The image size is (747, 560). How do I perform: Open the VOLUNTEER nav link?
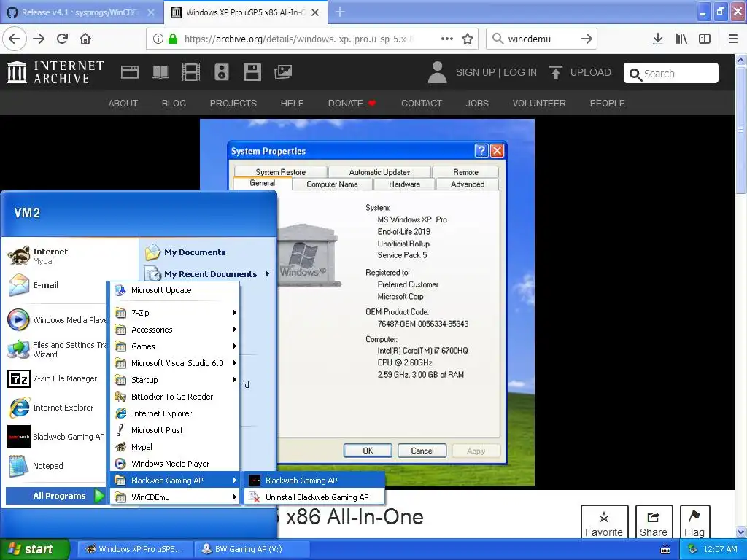[x=539, y=104]
